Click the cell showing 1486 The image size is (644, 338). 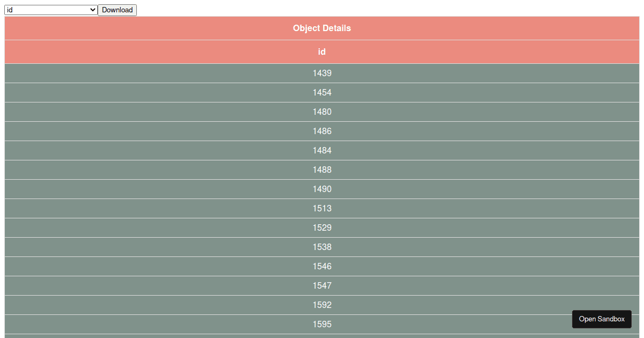[x=322, y=131]
